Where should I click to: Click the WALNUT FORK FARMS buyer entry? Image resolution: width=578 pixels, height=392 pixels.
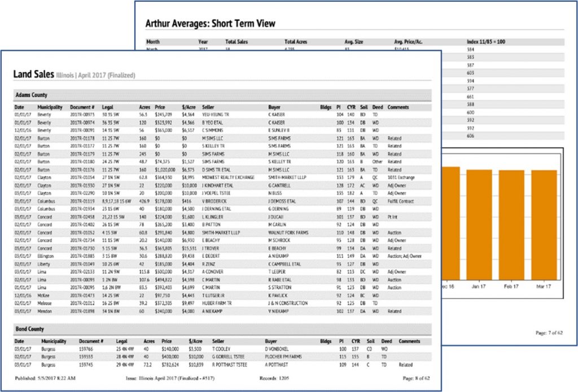[290, 232]
